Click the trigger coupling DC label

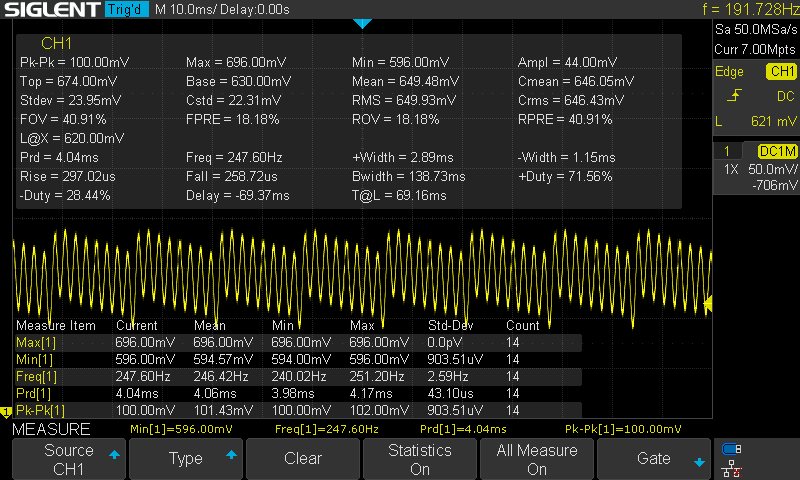pos(785,96)
